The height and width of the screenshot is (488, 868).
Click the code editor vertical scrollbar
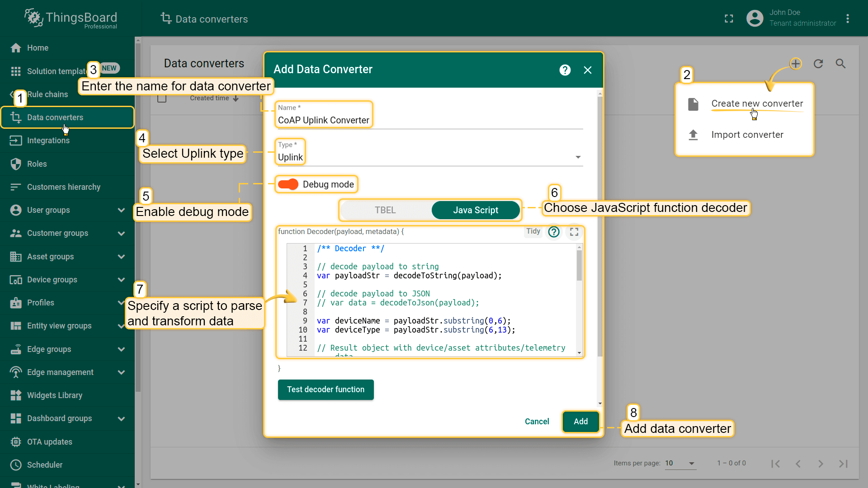pyautogui.click(x=579, y=267)
